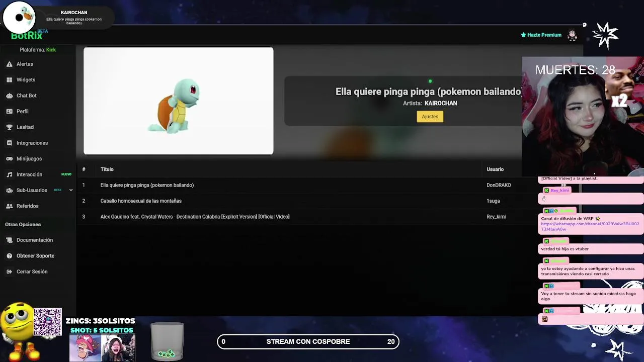Open the Referidos page
The image size is (644, 362).
28,206
